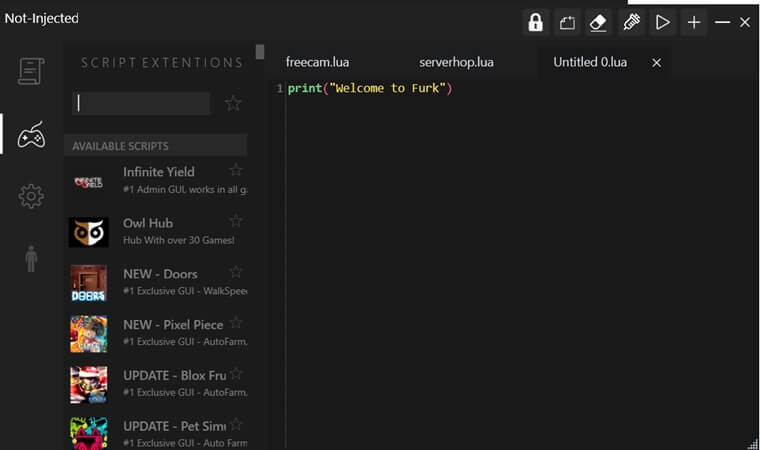Viewport: 760px width, 450px height.
Task: Select the person figure sidebar icon
Action: click(x=31, y=258)
